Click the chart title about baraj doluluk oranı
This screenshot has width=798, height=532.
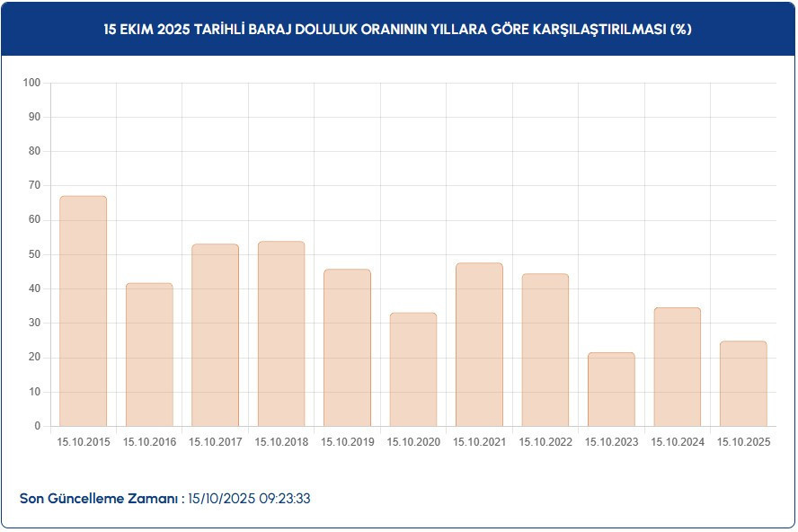click(398, 28)
